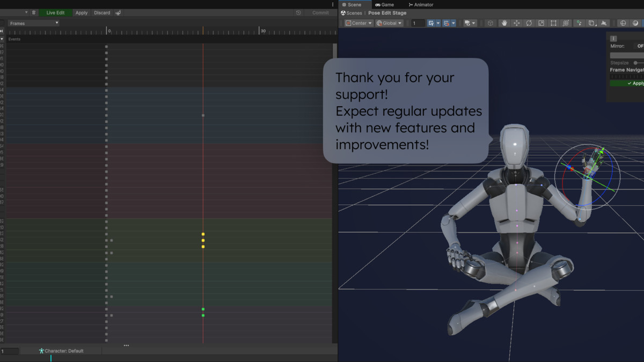The height and width of the screenshot is (362, 644).
Task: Click the half-shaded sphere lighting icon
Action: [x=635, y=23]
